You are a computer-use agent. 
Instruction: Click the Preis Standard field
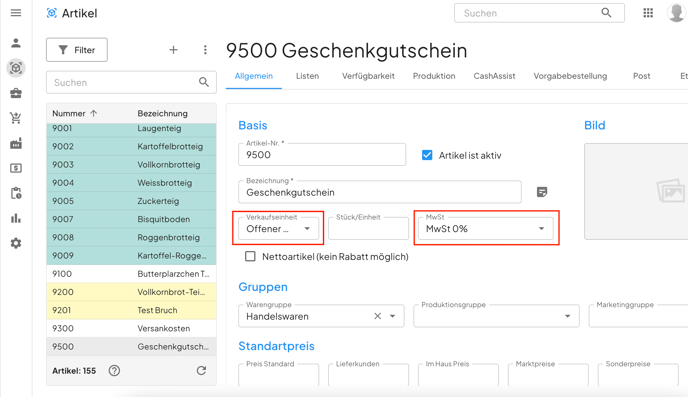coord(278,375)
